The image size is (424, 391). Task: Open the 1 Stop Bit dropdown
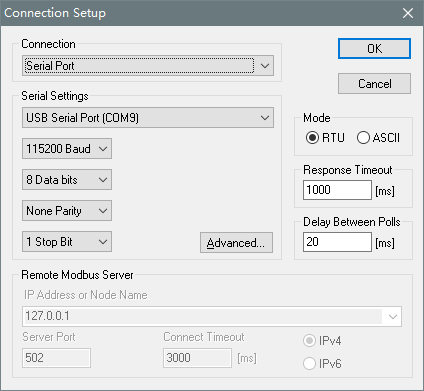click(x=67, y=242)
